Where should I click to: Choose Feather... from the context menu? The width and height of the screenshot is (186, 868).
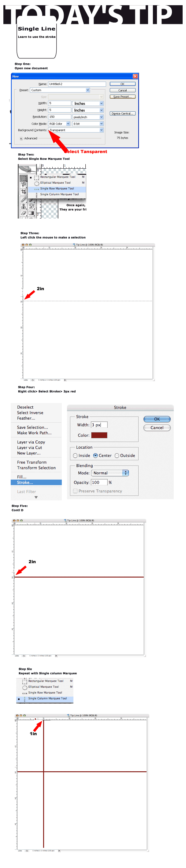(26, 418)
